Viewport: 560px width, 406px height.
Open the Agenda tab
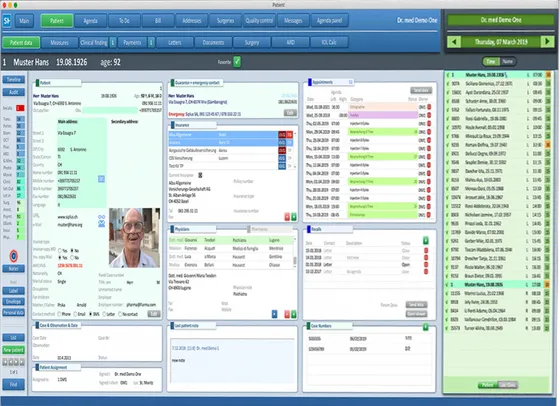[90, 21]
